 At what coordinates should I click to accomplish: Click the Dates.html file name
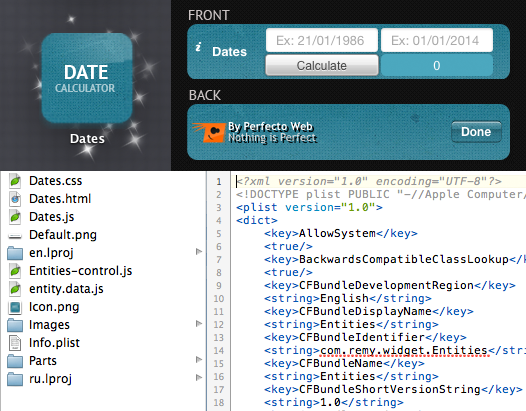60,199
